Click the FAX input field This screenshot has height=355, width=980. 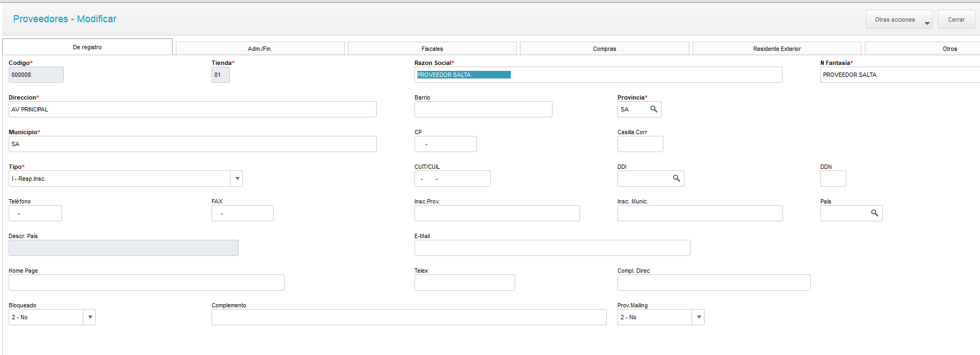click(x=242, y=213)
